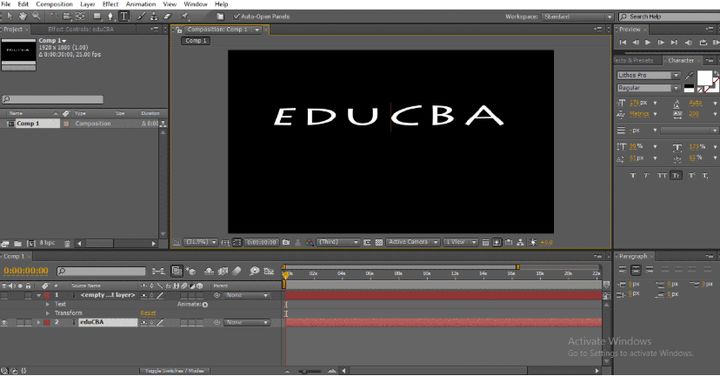Open Parent dropdown of eduCBA layer
Viewport: 720px width, 376px height.
pos(247,323)
